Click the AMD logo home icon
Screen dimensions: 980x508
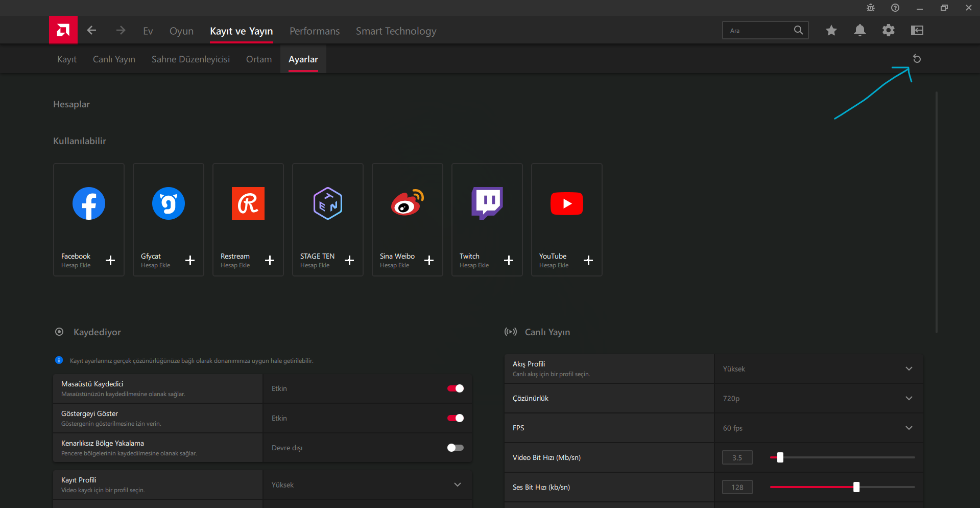click(63, 30)
